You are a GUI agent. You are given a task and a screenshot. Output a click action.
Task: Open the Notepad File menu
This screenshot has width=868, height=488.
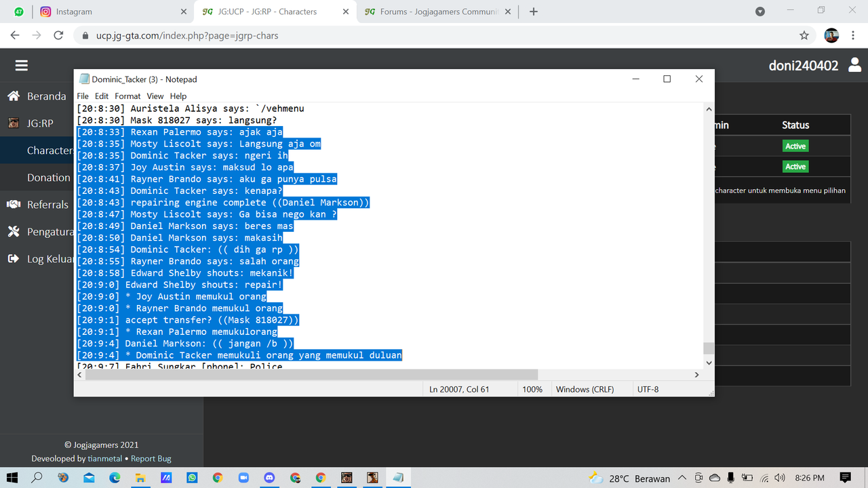coord(83,96)
